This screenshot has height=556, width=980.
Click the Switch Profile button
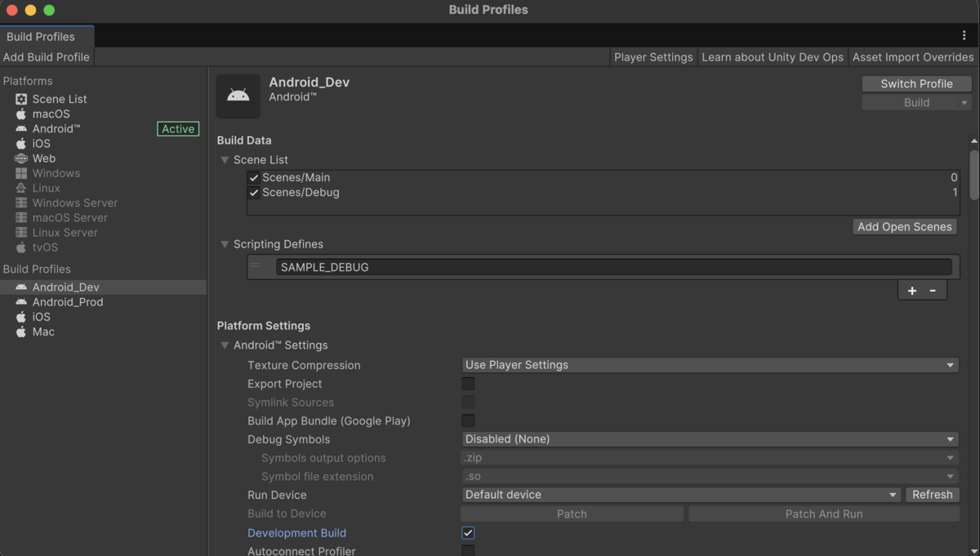pyautogui.click(x=916, y=83)
